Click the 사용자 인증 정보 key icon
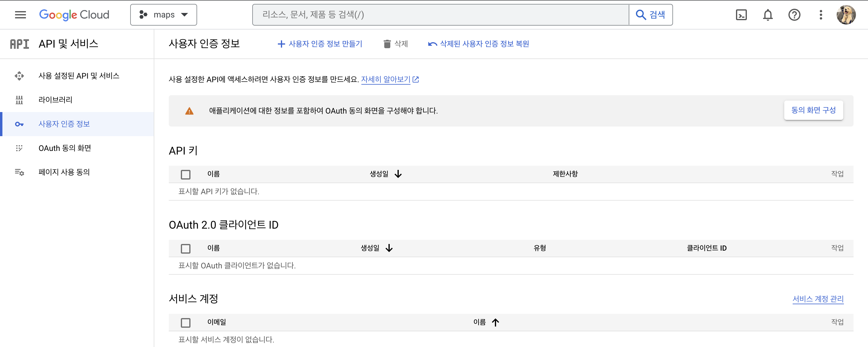The width and height of the screenshot is (868, 347). pyautogui.click(x=19, y=124)
